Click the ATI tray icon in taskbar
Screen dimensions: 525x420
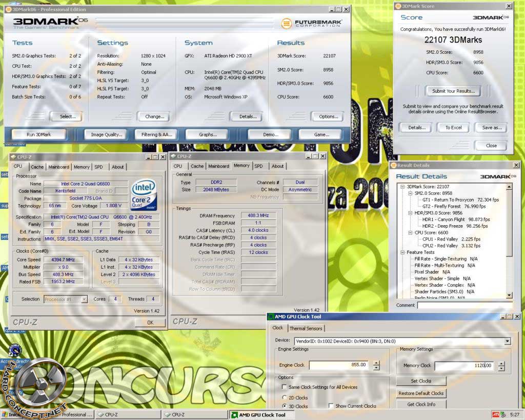[496, 415]
